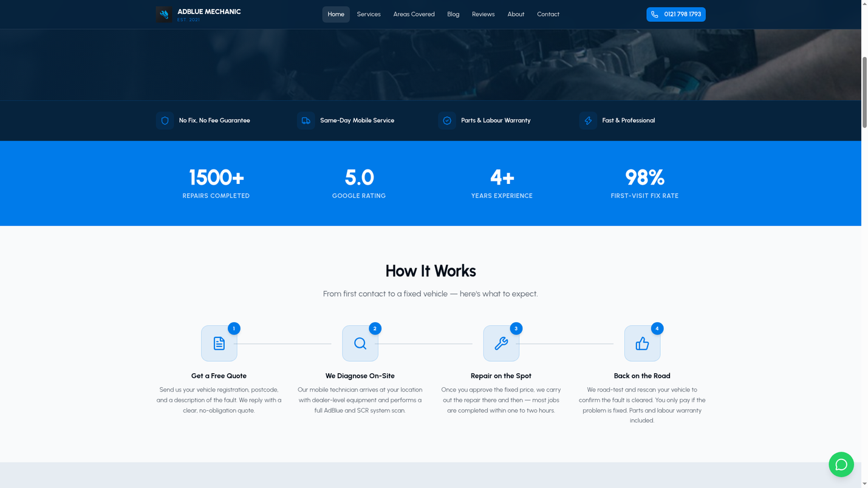
Task: Click the truck icon for Same-Day Mobile Service
Action: (x=306, y=121)
